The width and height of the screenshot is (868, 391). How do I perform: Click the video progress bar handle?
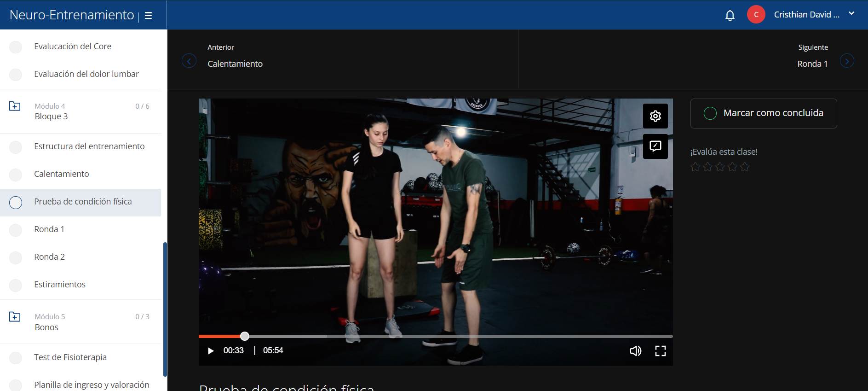click(x=245, y=336)
